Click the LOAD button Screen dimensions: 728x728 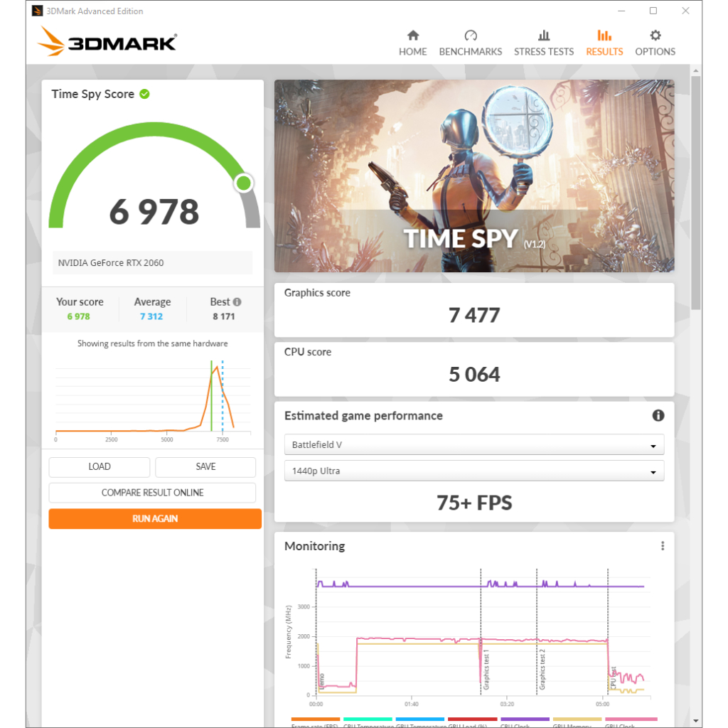click(100, 466)
